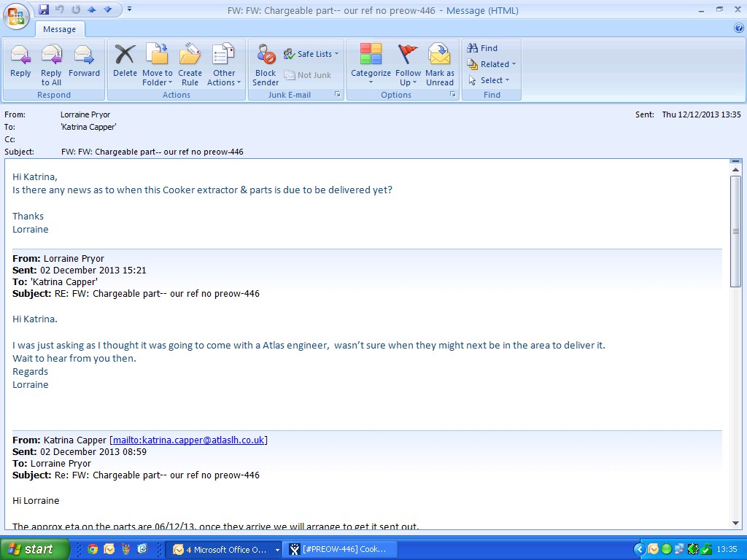Click the Find binoculars icon

click(473, 48)
